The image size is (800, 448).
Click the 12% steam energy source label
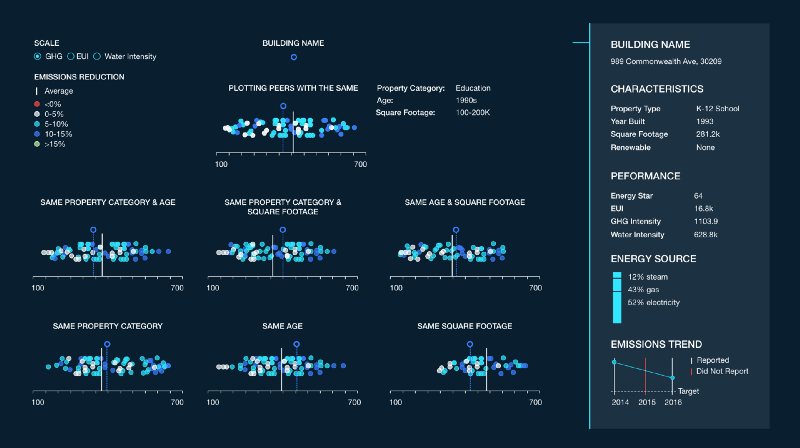coord(647,277)
